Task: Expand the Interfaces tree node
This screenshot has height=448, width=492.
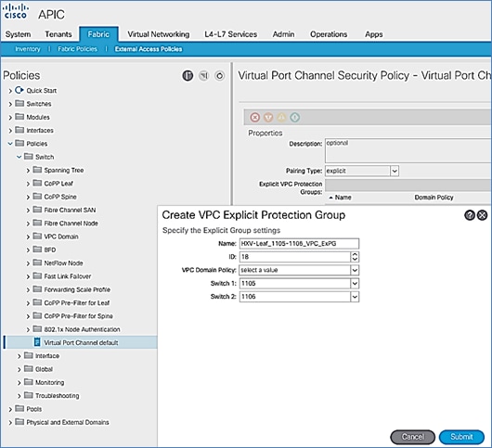Action: tap(10, 131)
